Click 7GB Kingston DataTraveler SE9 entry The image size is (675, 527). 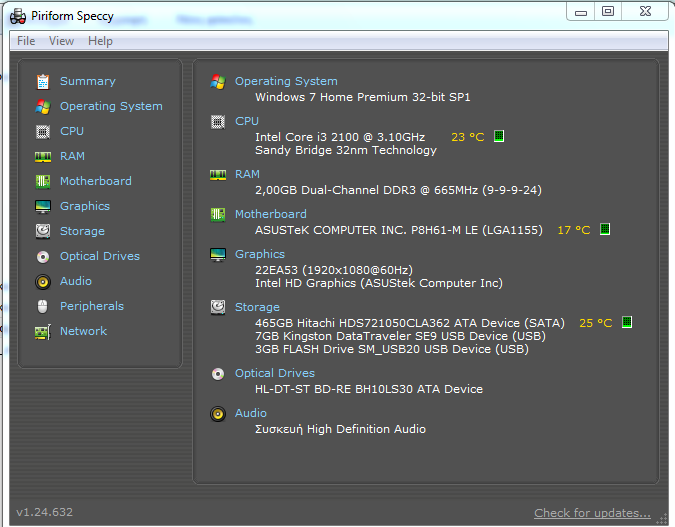coord(400,336)
